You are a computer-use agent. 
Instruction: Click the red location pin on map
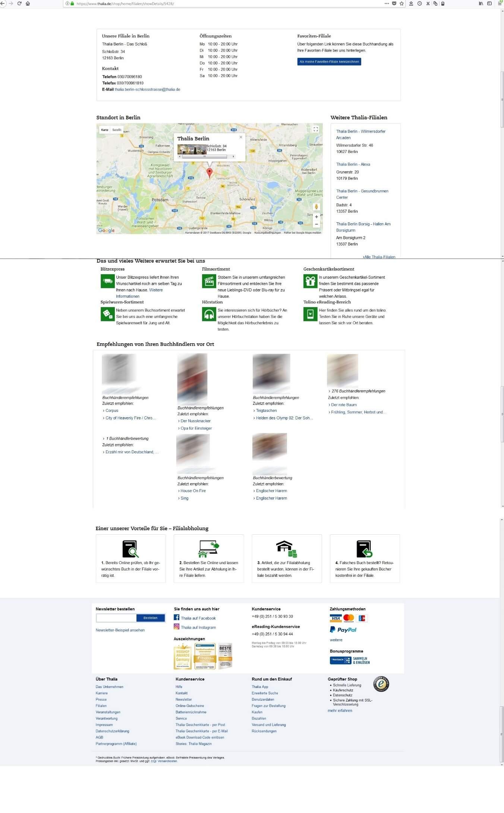[210, 172]
